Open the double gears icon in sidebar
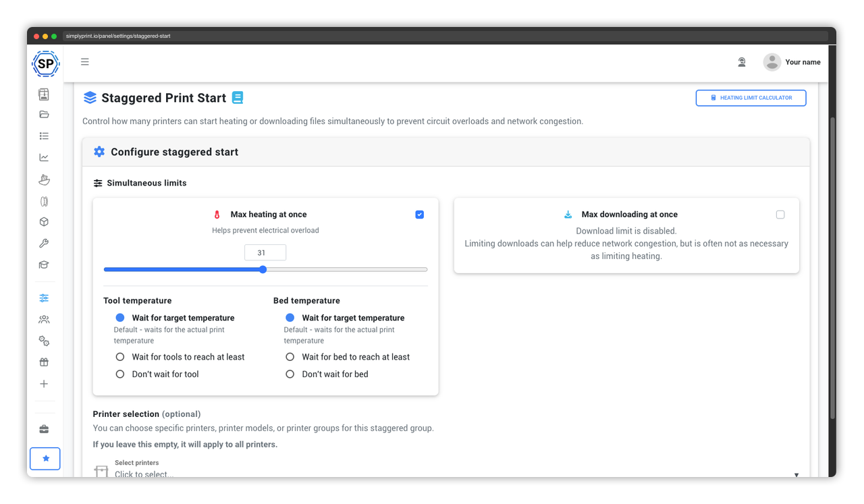The height and width of the screenshot is (504, 864). click(x=44, y=341)
